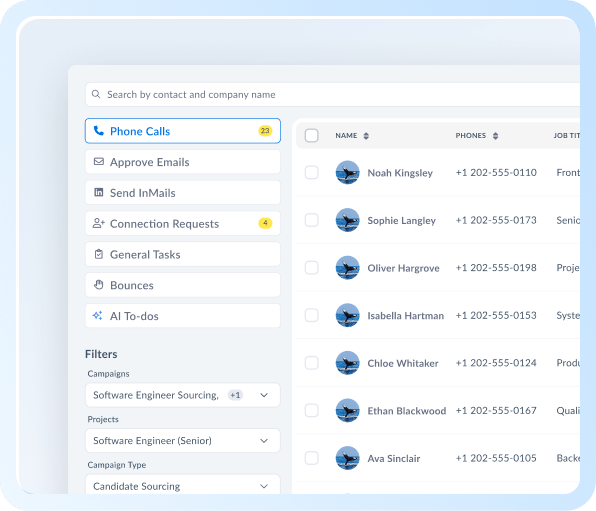Click the envelope icon beside Approve Emails
596x511 pixels.
click(99, 162)
